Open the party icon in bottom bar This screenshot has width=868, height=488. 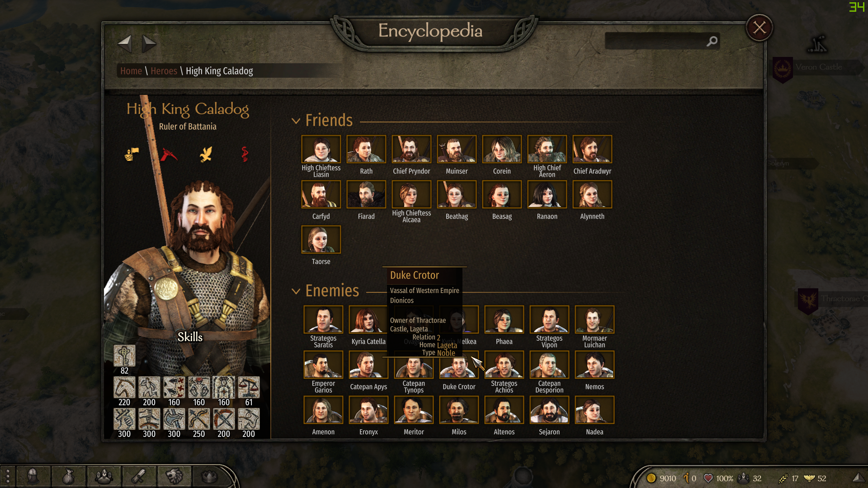pos(104,476)
